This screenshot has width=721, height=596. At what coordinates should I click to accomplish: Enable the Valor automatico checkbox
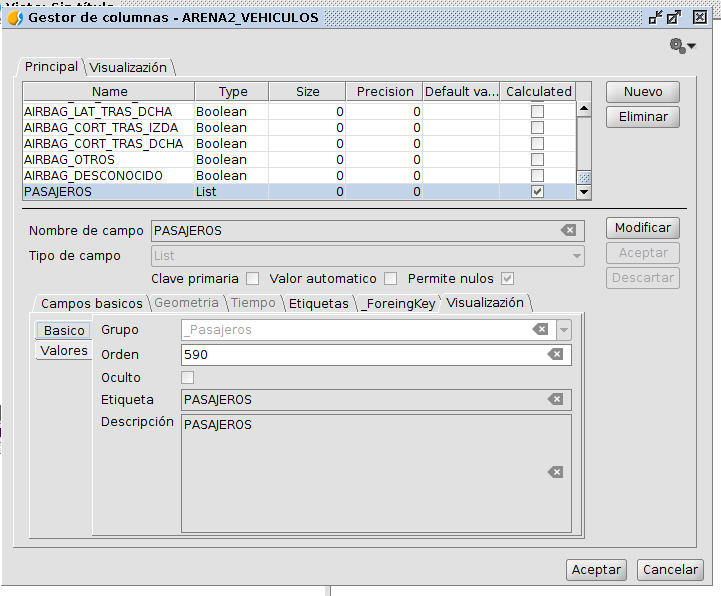pyautogui.click(x=391, y=279)
